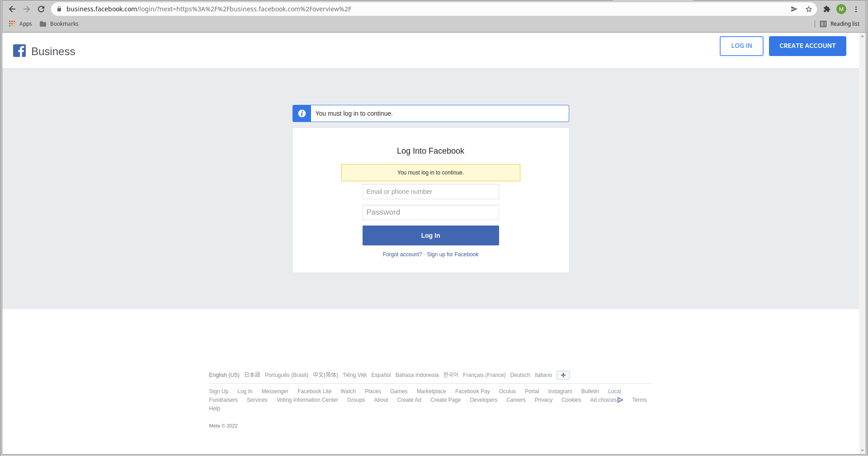868x456 pixels.
Task: Open Forgot account? link
Action: (402, 254)
